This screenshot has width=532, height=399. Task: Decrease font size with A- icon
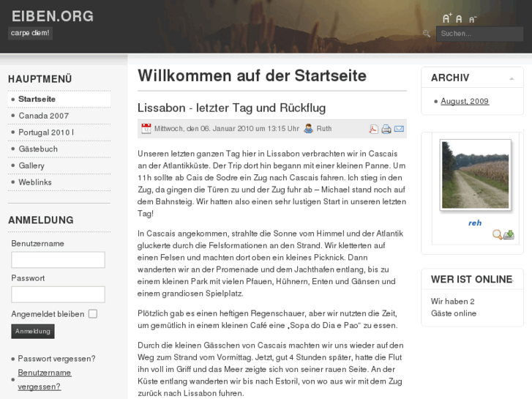point(473,20)
